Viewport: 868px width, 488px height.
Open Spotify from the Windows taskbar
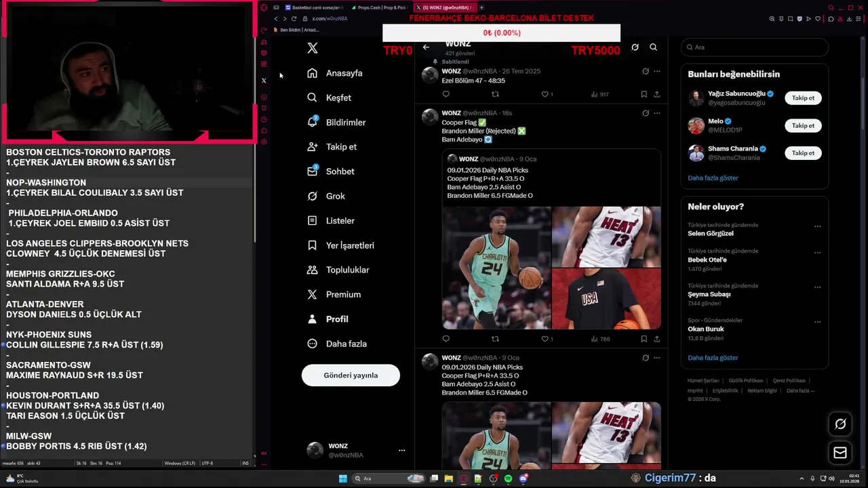(508, 479)
